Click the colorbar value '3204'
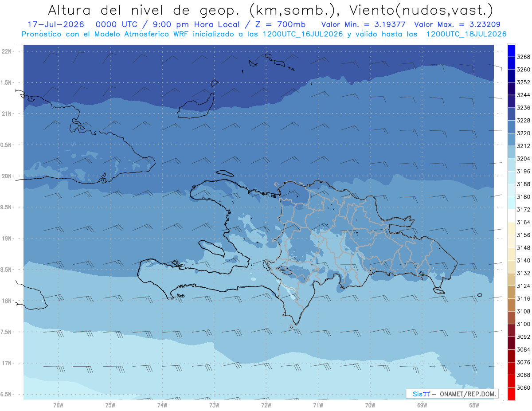 coord(524,159)
